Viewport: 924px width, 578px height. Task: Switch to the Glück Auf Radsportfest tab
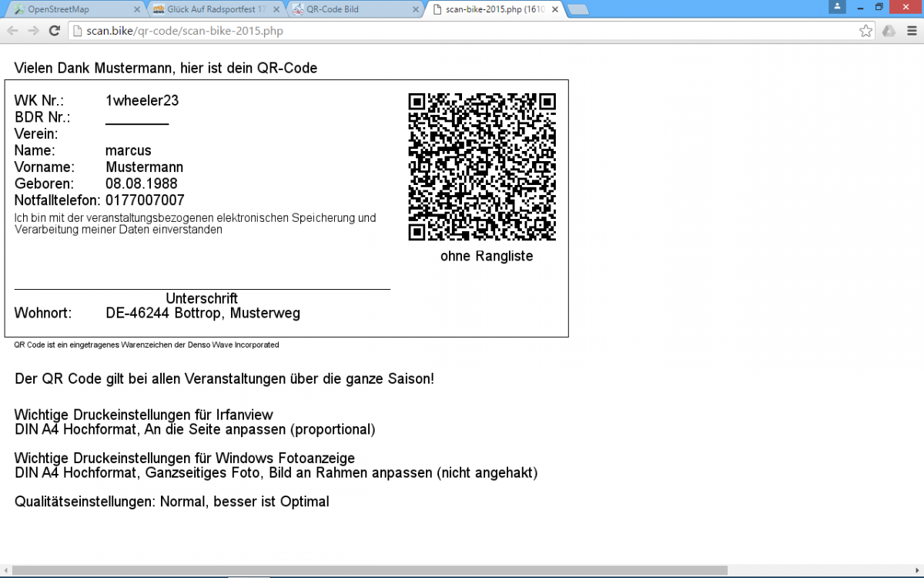tap(215, 9)
